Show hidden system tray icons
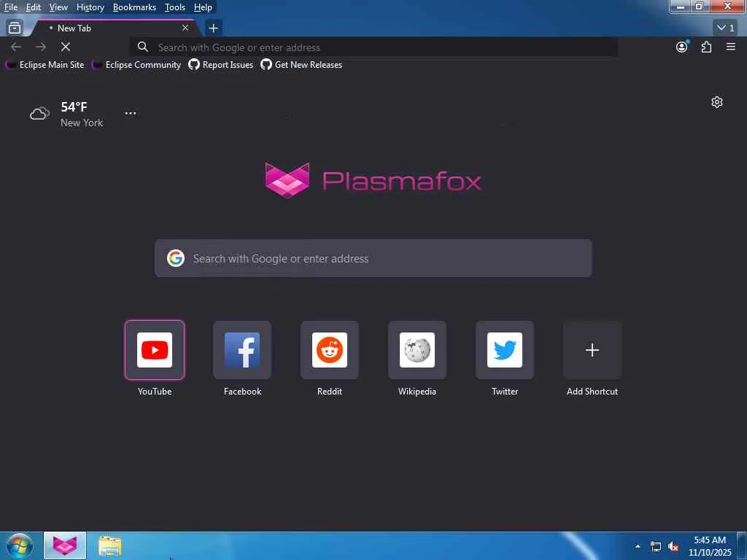The width and height of the screenshot is (747, 560). pyautogui.click(x=638, y=546)
